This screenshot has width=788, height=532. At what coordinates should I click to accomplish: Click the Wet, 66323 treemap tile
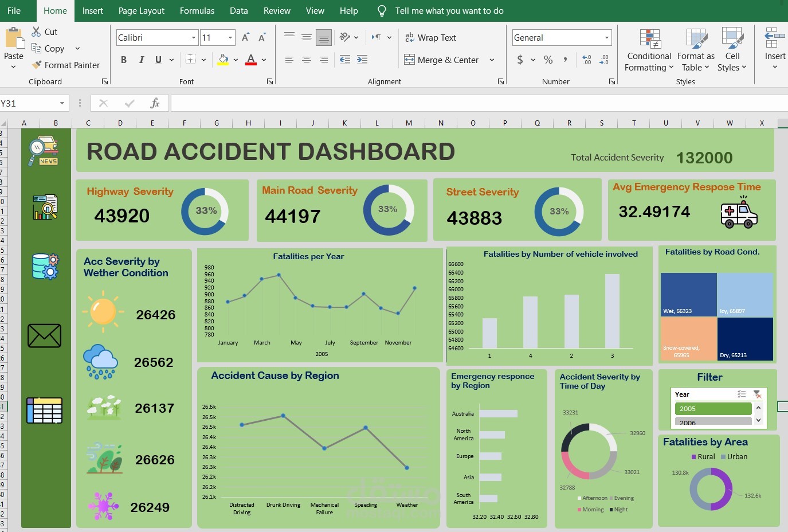pyautogui.click(x=688, y=294)
